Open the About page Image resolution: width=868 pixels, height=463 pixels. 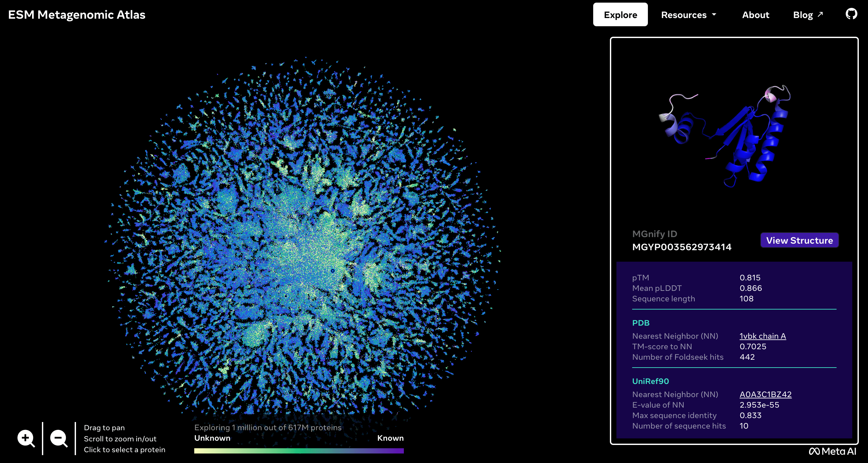coord(755,15)
